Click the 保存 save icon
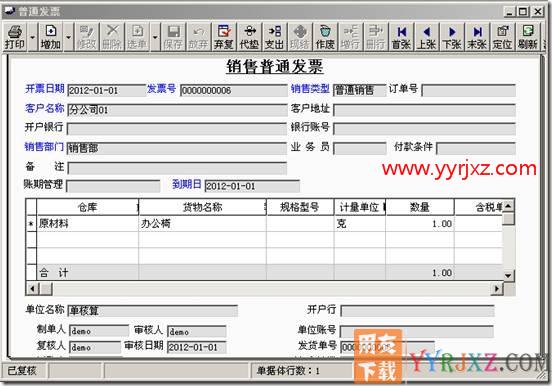Screen dimensions: 552x386 click(x=173, y=37)
